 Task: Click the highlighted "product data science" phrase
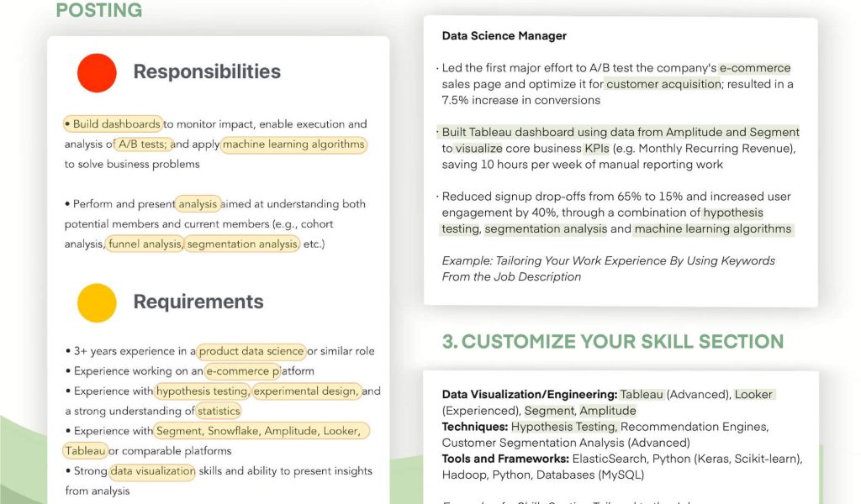tap(251, 351)
